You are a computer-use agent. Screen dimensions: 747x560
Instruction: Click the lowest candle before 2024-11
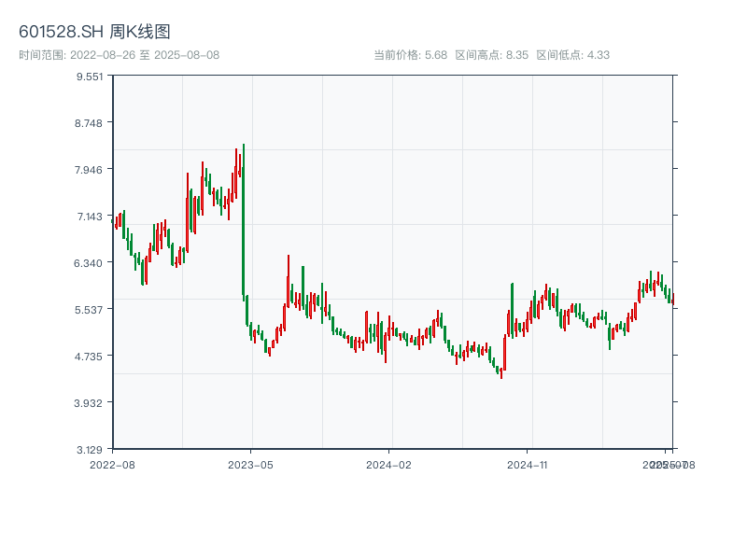(501, 373)
